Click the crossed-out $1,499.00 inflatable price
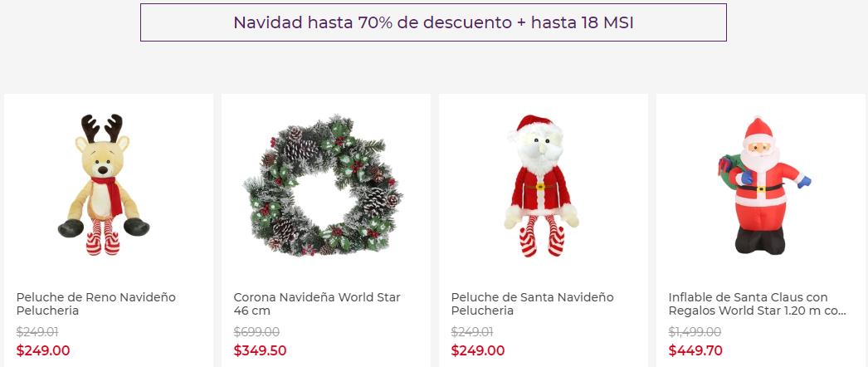Screen dimensions: 868x367 695,332
